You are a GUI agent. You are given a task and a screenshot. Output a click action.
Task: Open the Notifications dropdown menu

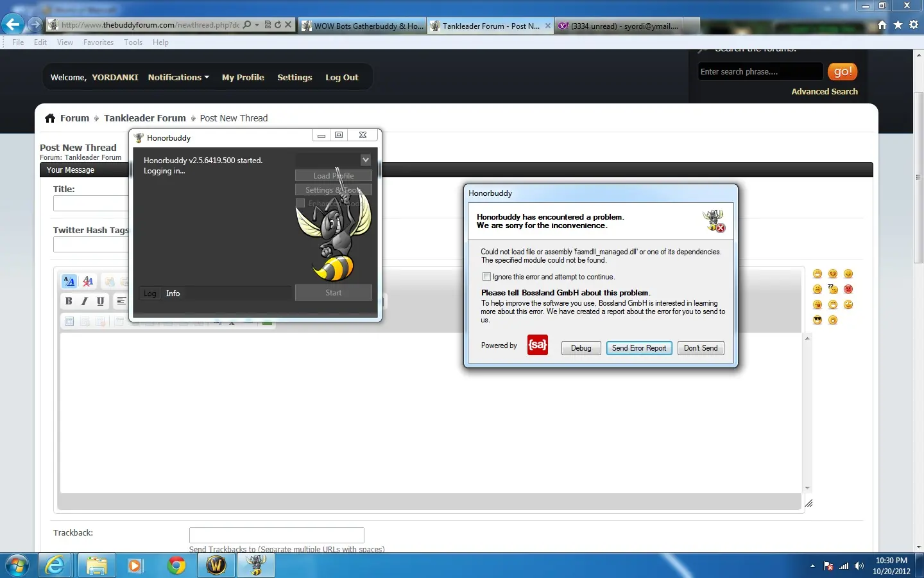pos(178,77)
